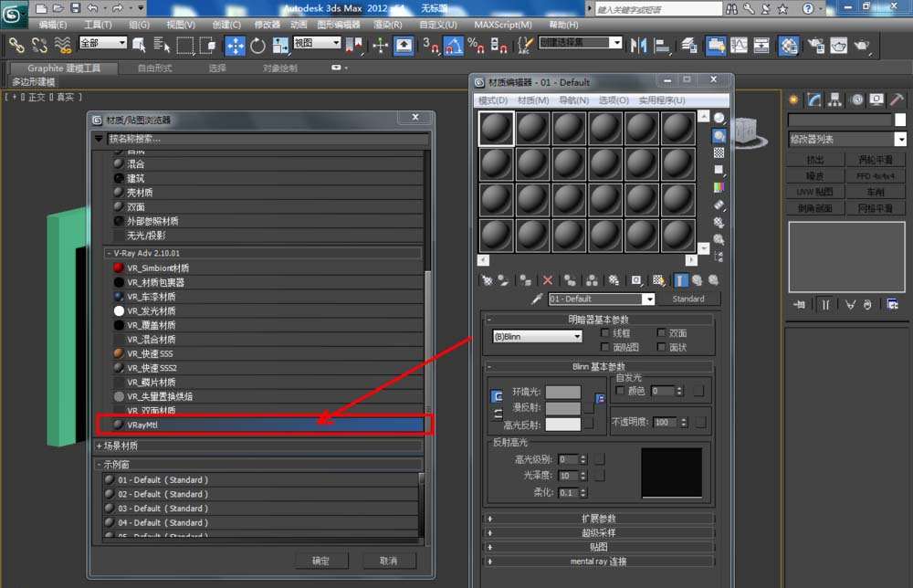Click the 车削 modifier button
913x588 pixels.
pos(876,192)
